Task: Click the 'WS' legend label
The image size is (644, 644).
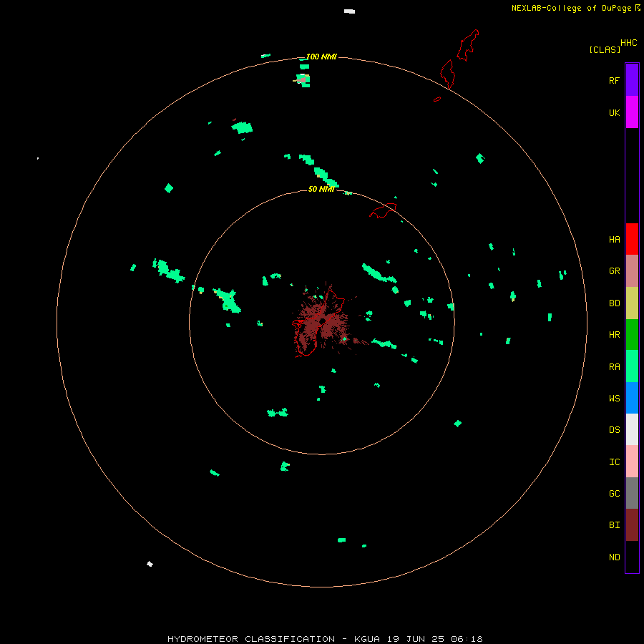Action: (x=614, y=398)
